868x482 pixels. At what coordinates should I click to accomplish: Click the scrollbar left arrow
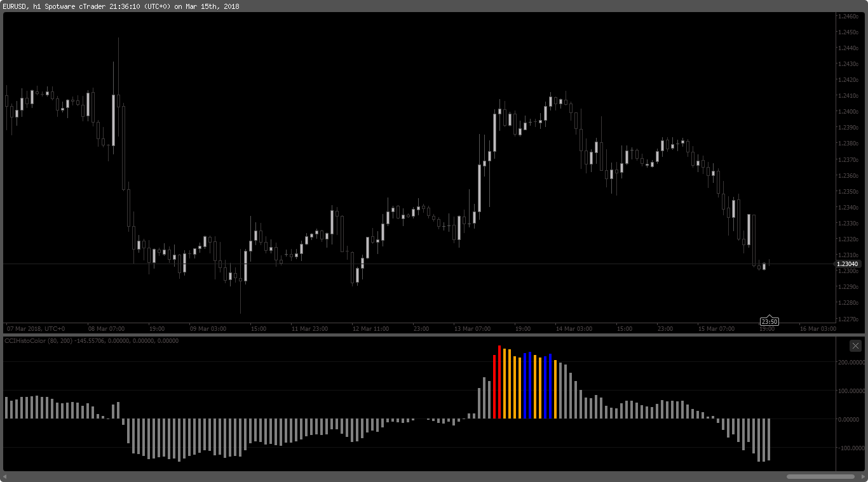point(5,476)
